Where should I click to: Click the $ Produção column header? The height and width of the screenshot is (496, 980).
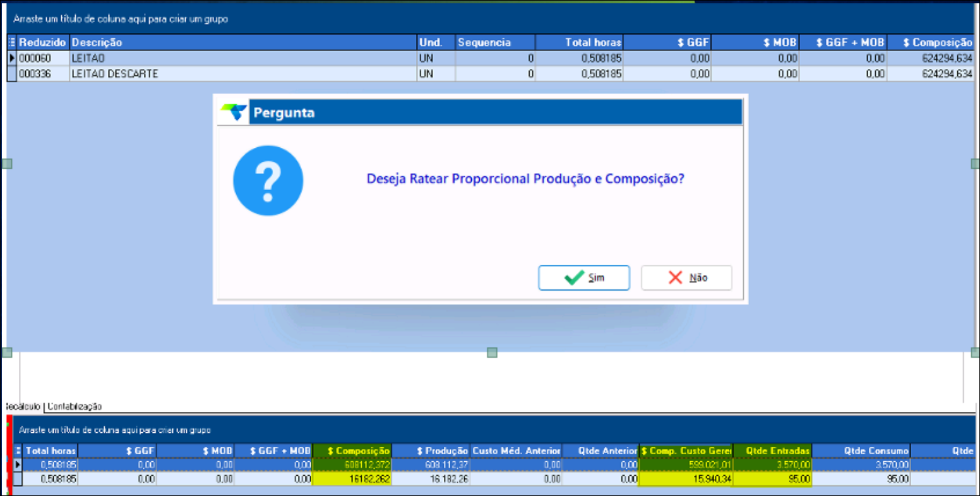coord(431,451)
